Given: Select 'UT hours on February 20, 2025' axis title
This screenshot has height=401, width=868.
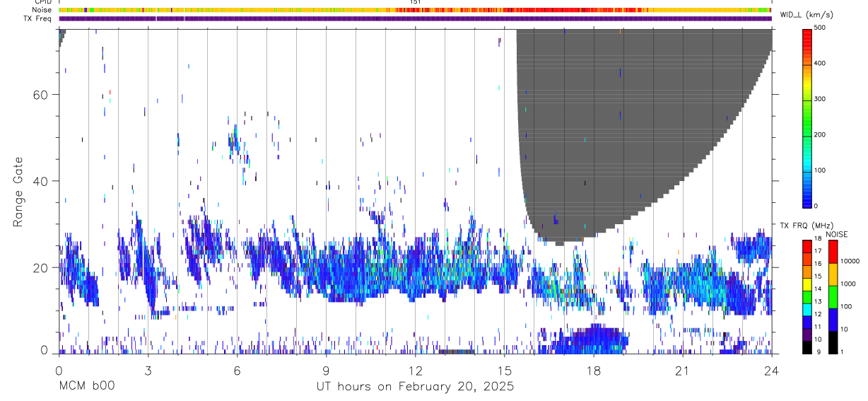Looking at the screenshot, I should click(x=414, y=386).
